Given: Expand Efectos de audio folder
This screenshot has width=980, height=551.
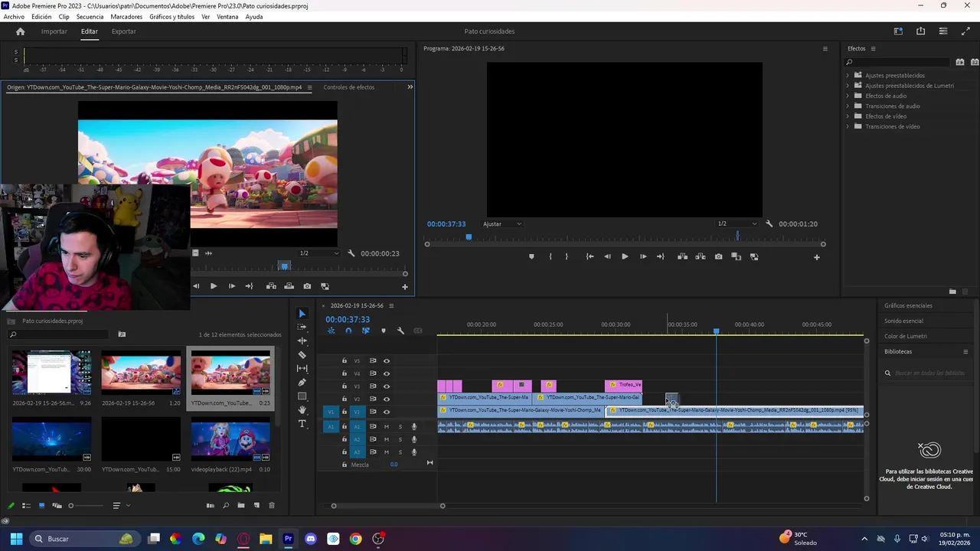Looking at the screenshot, I should (848, 96).
